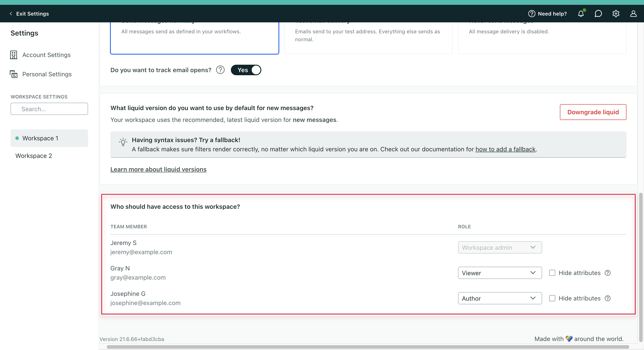Screen dimensions: 644x350
Task: Click the notifications bell icon
Action: point(581,13)
